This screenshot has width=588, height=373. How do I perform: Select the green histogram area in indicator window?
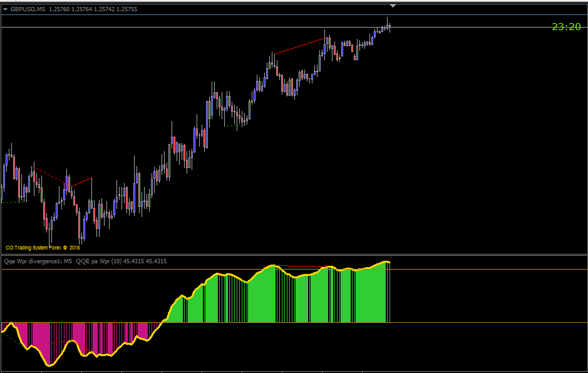pos(277,300)
